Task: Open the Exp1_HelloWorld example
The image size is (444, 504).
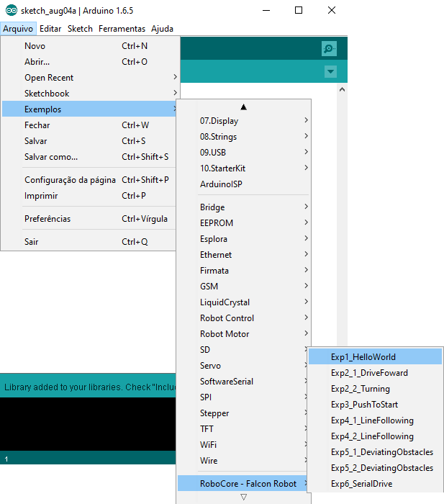Action: pos(375,357)
